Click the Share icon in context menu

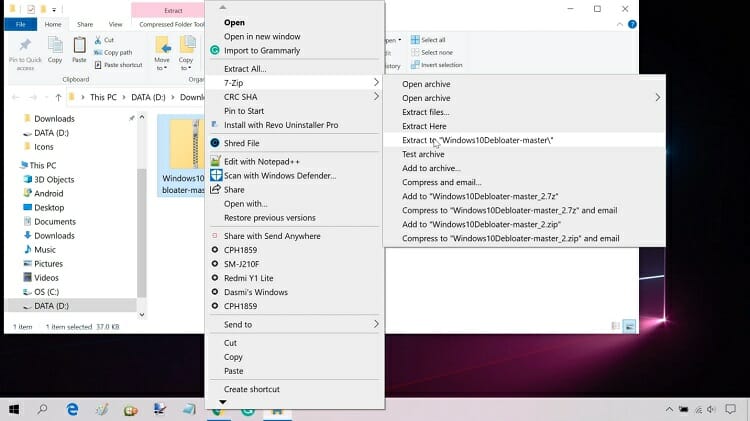pyautogui.click(x=215, y=189)
